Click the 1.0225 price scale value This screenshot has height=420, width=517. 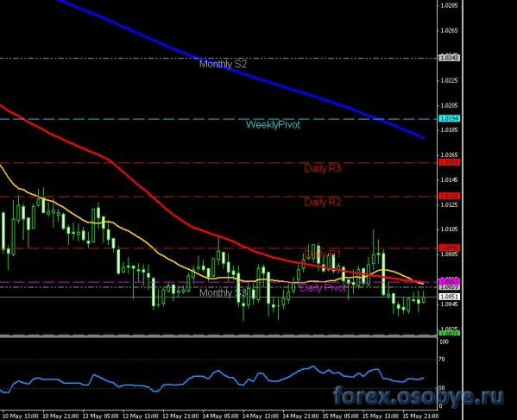(449, 80)
